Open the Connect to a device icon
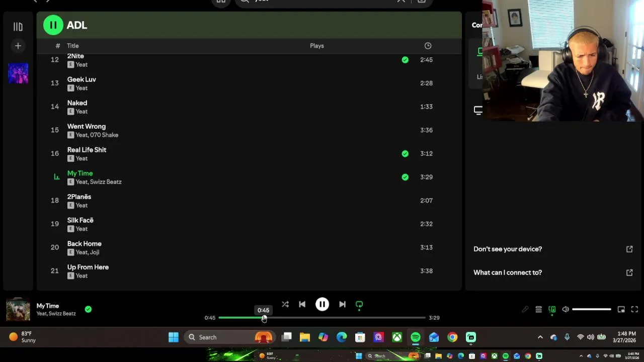This screenshot has height=362, width=644. (552, 309)
